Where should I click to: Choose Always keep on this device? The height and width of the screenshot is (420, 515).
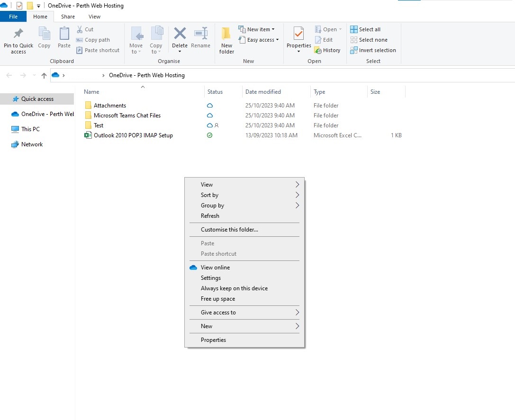(244, 288)
